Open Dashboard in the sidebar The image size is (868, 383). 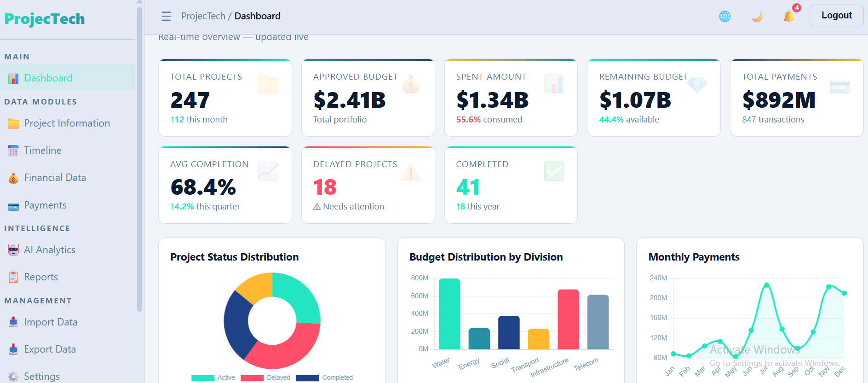click(x=68, y=78)
